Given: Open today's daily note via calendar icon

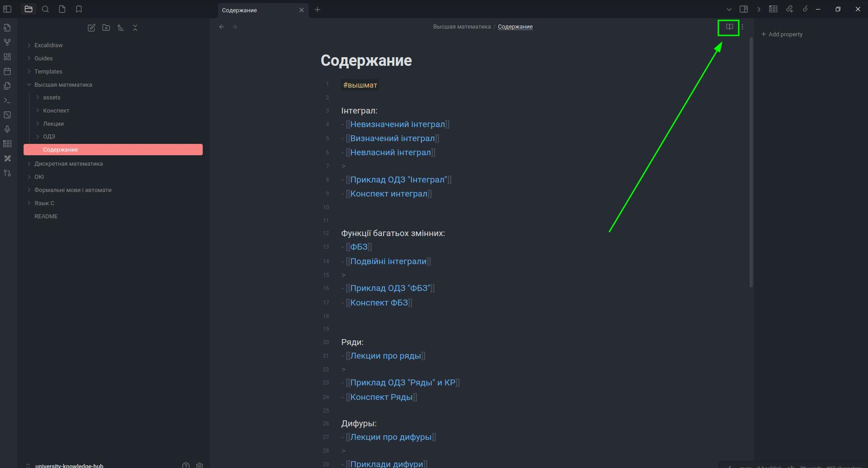Looking at the screenshot, I should click(7, 71).
